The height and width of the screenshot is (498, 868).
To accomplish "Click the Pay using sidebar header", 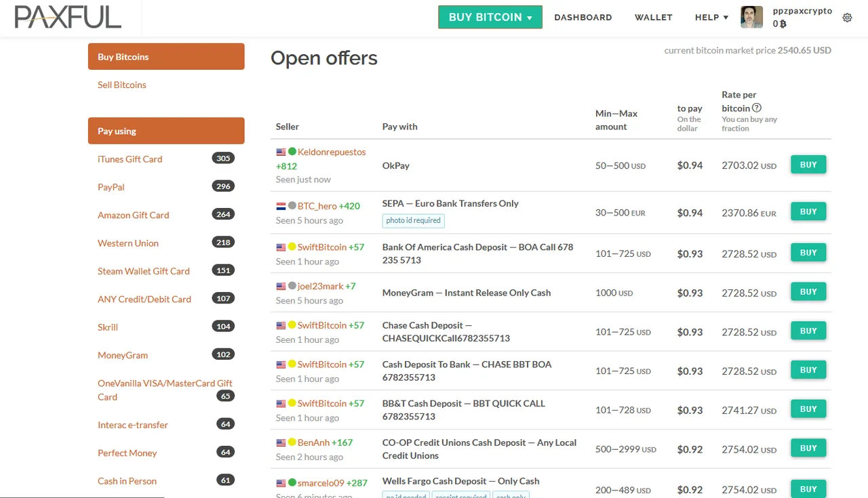I will pos(166,131).
